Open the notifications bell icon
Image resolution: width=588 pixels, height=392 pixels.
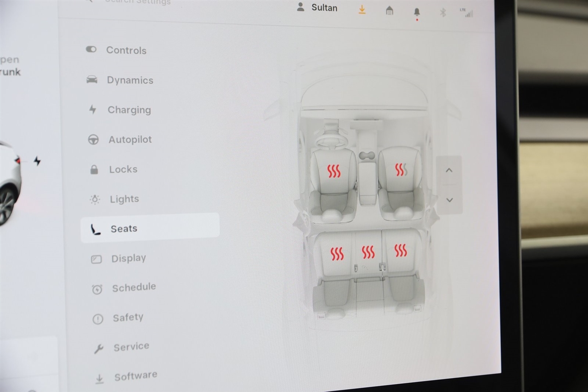[417, 11]
